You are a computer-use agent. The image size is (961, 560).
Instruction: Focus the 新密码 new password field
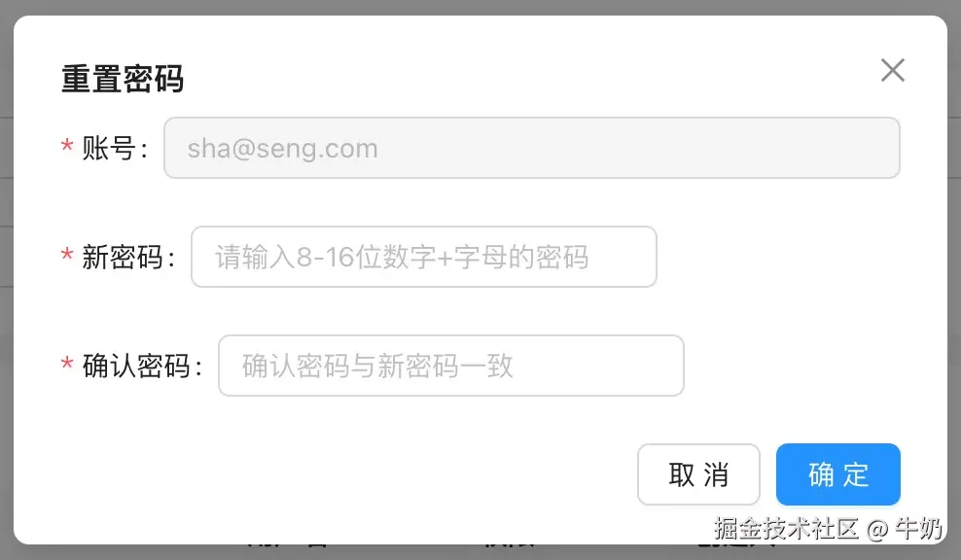tap(425, 257)
